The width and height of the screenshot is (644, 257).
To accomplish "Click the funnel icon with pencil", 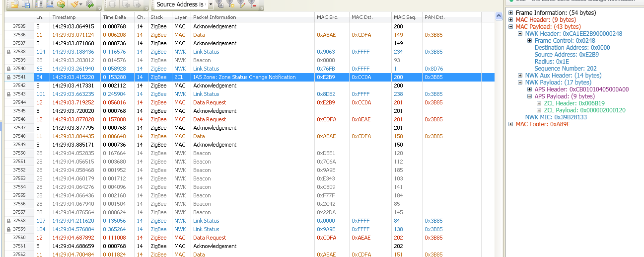I will 242,4.
